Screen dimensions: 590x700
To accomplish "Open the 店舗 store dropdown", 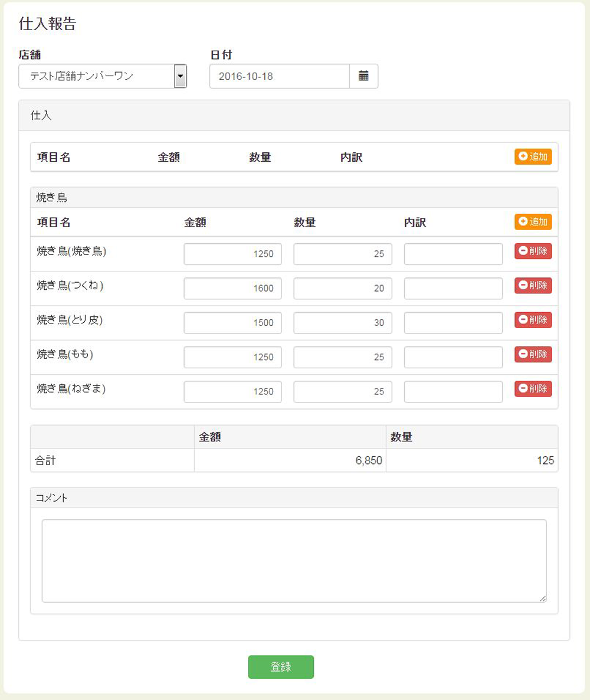I will tap(103, 76).
